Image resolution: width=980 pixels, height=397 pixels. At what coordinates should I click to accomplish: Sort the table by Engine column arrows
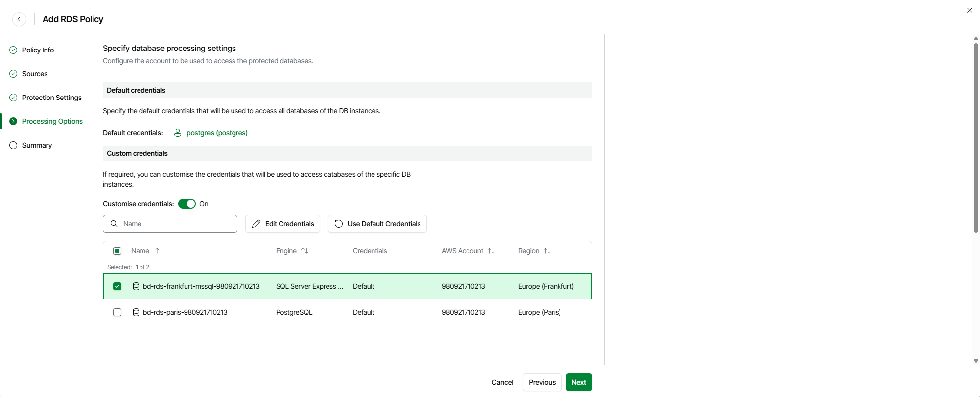click(305, 251)
